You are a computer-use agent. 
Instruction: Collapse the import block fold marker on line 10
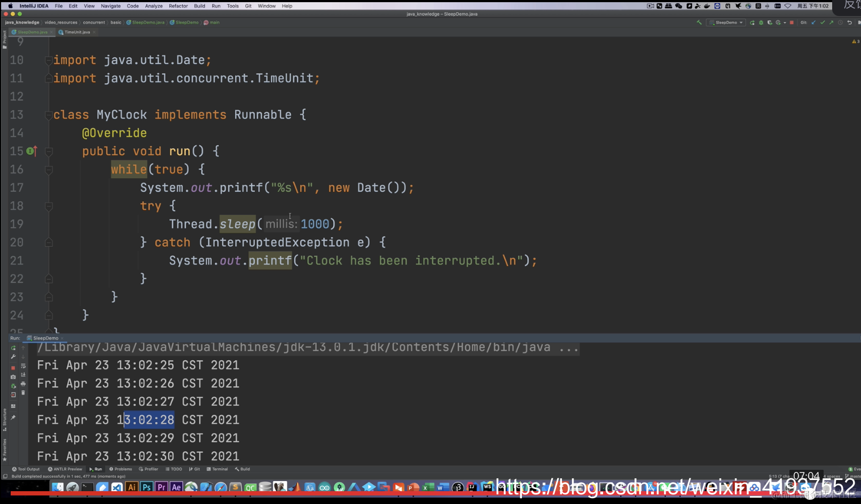(49, 60)
